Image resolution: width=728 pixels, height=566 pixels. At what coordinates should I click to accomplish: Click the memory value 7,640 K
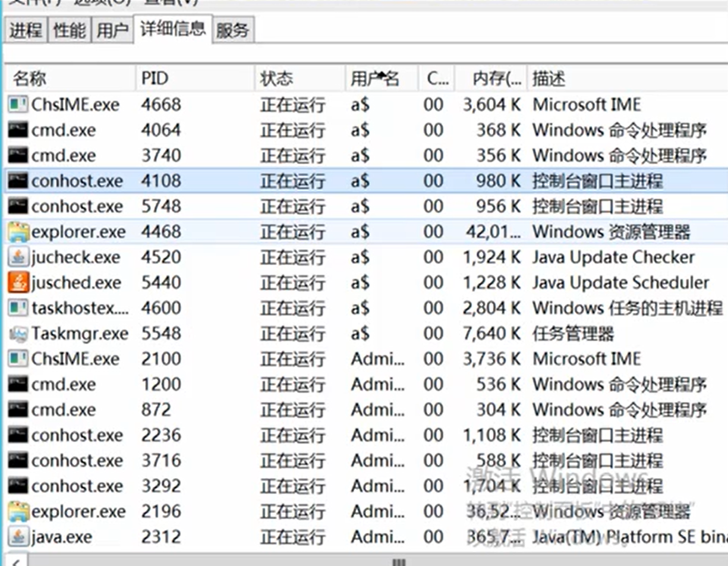[x=491, y=334]
